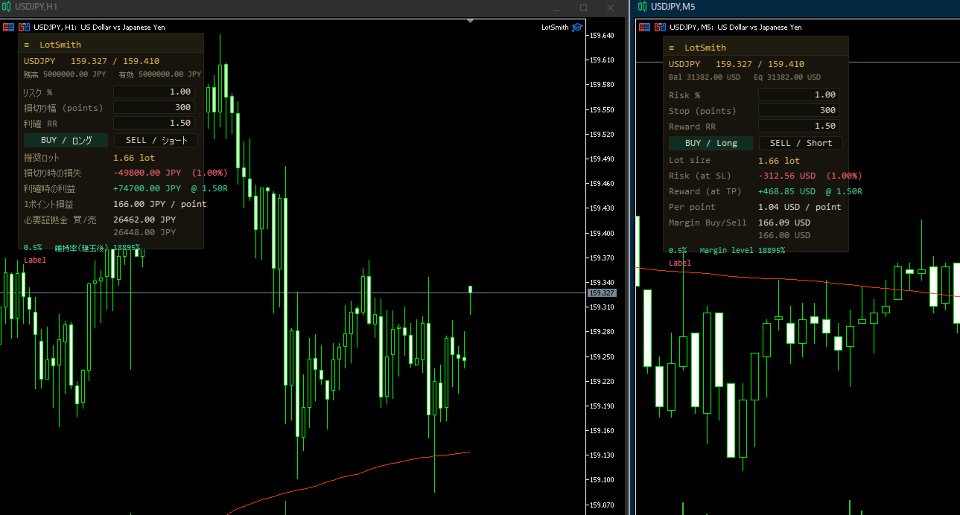Click the 159.327 current price tag on axis
960x515 pixels.
[602, 293]
